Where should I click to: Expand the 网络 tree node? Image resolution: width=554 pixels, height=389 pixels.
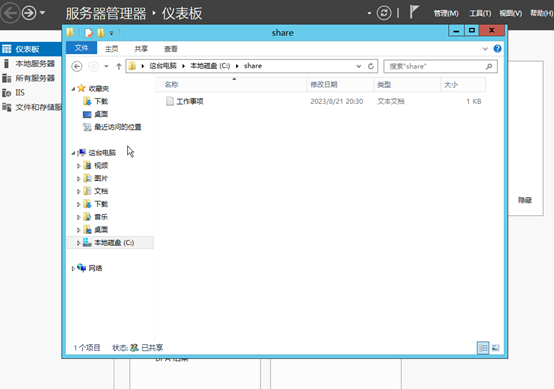73,269
